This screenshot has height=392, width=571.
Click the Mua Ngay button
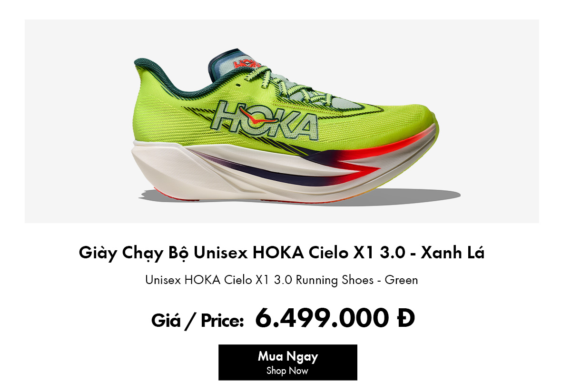point(287,362)
